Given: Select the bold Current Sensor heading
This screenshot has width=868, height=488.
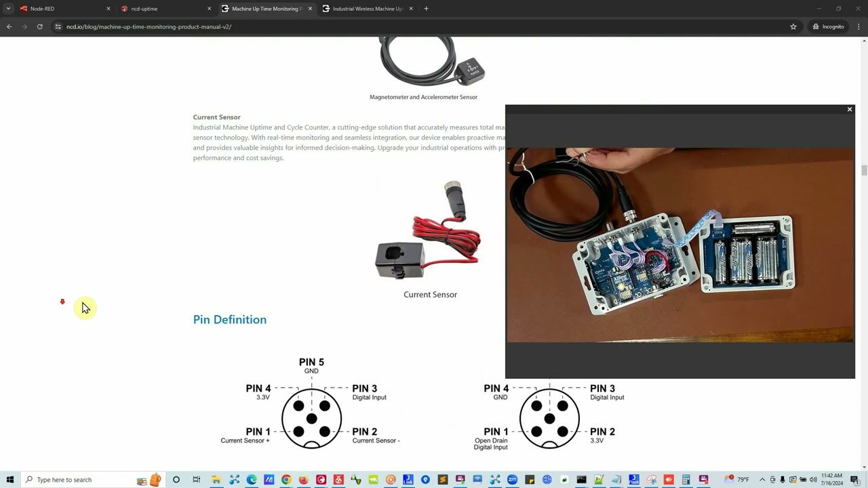Looking at the screenshot, I should click(216, 117).
